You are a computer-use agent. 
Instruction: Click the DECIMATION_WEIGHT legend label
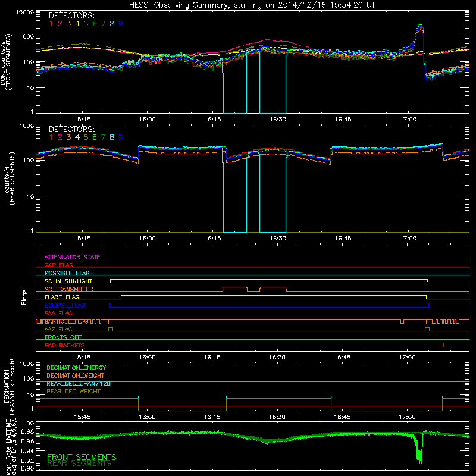[76, 375]
